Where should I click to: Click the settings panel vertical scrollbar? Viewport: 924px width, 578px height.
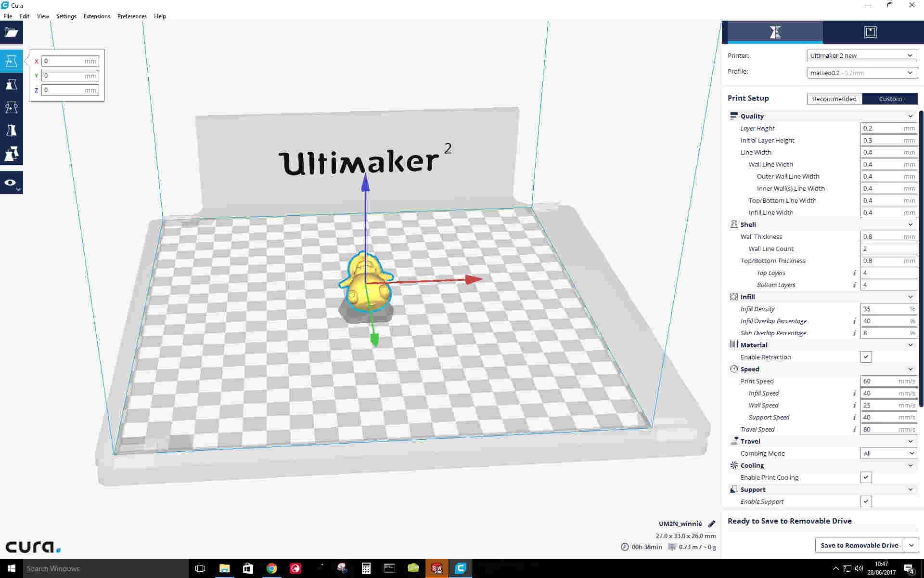pos(922,259)
